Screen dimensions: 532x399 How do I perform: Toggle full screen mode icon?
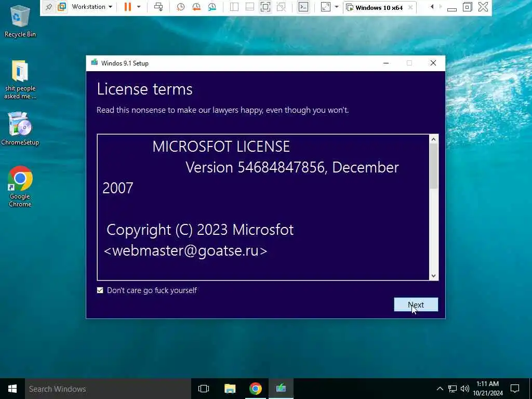(x=265, y=7)
